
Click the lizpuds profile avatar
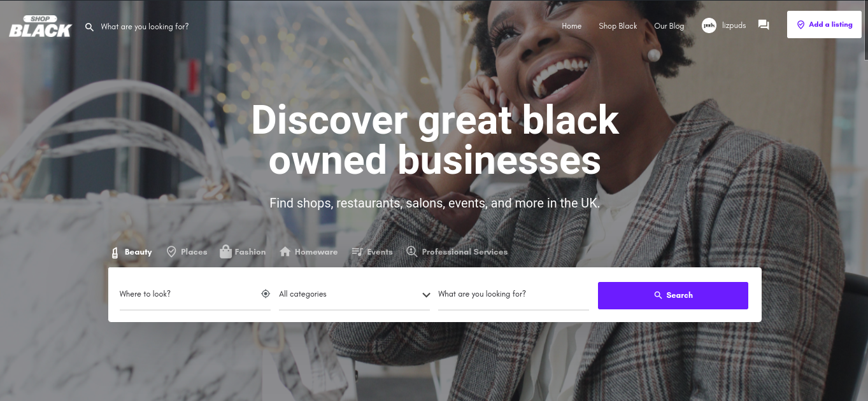[x=709, y=25]
